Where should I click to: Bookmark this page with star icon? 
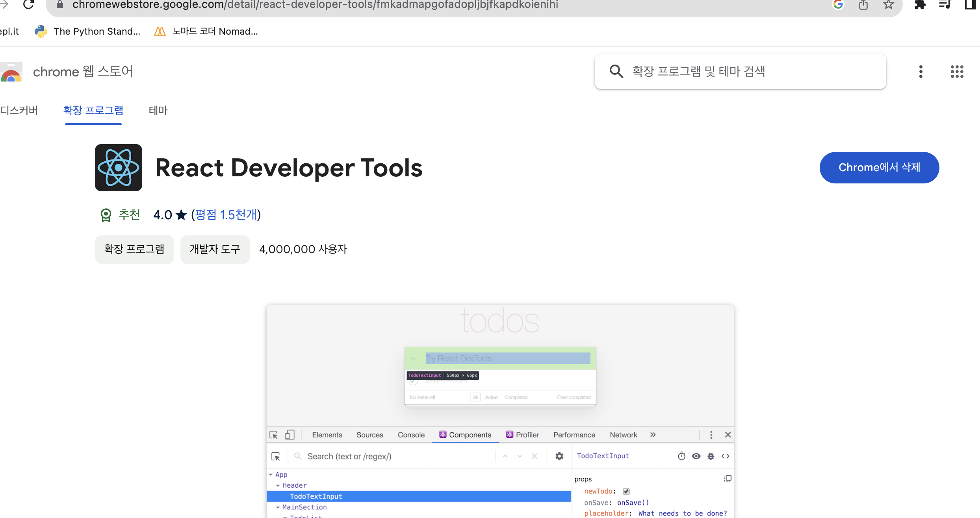888,5
